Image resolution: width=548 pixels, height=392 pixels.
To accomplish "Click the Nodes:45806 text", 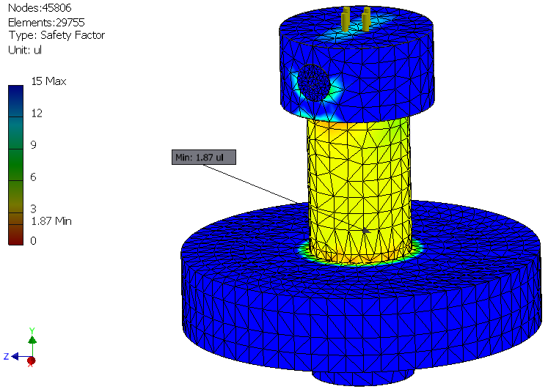I will [40, 7].
